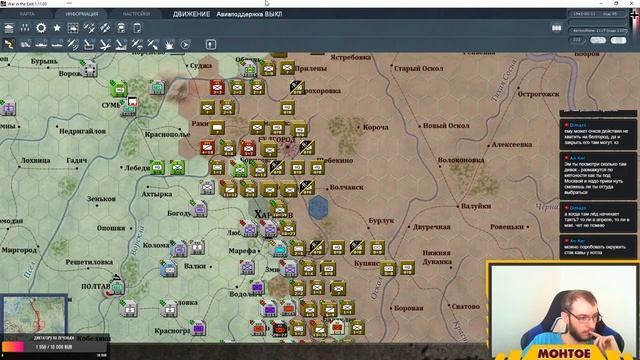This screenshot has width=640, height=360.
Task: Click the crossed aircraft icon in top toolbar row
Action: pyautogui.click(x=89, y=28)
